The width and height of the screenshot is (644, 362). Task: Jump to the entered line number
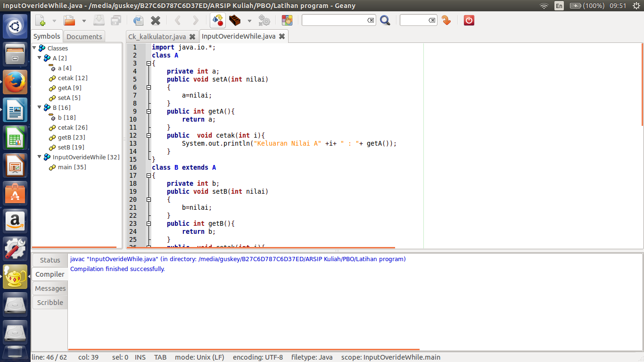click(446, 20)
